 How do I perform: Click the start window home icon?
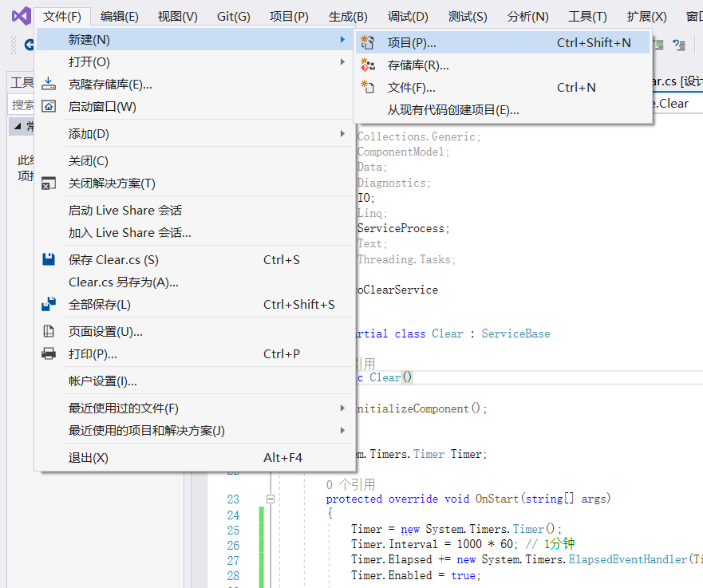pos(49,106)
